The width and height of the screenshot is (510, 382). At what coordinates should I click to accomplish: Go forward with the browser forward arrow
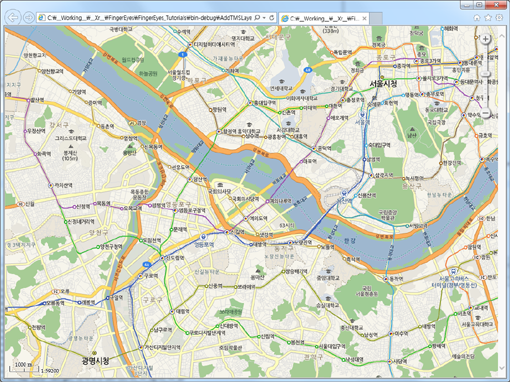29,17
